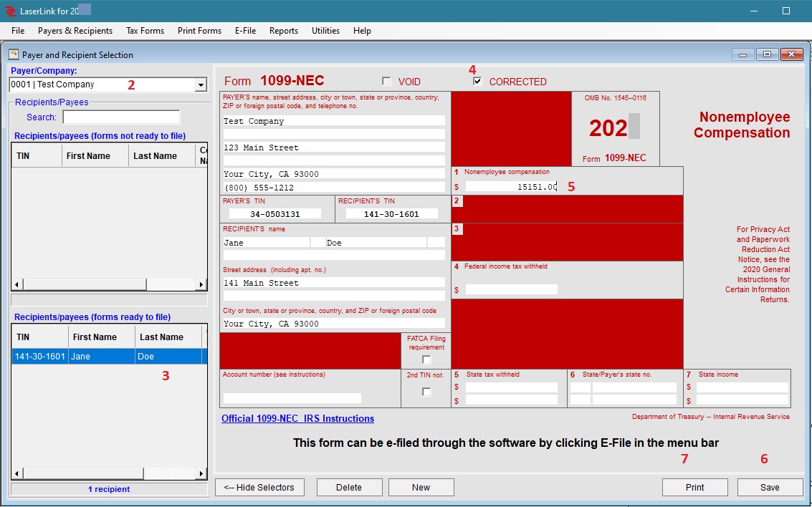Click first State tax withheld field
This screenshot has height=507, width=812.
[512, 387]
